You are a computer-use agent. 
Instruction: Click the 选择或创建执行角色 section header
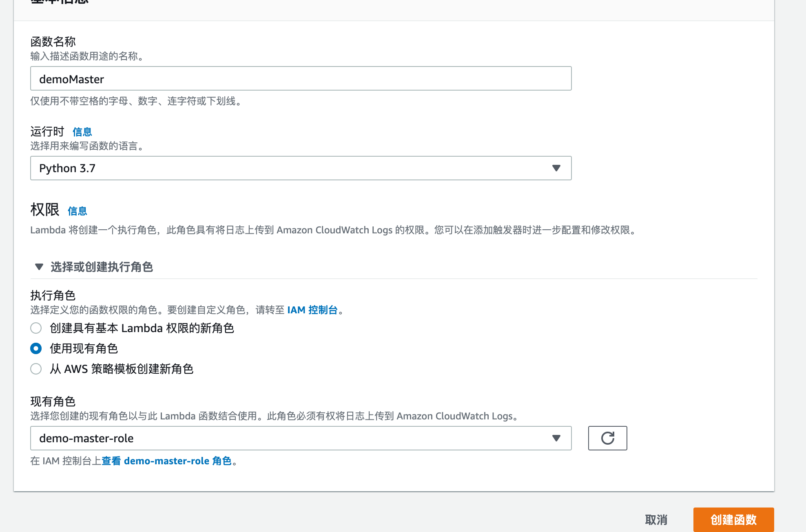pos(102,267)
